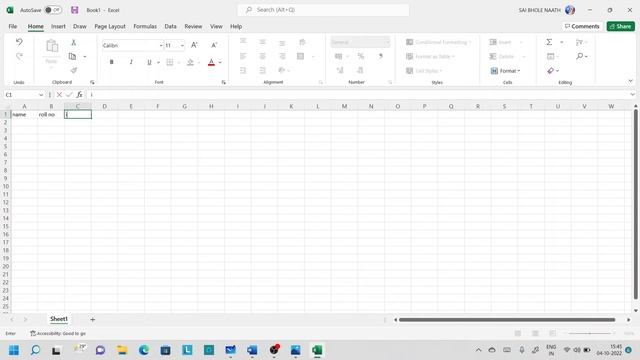
Task: Click the horizontal scrollbar
Action: tap(507, 320)
